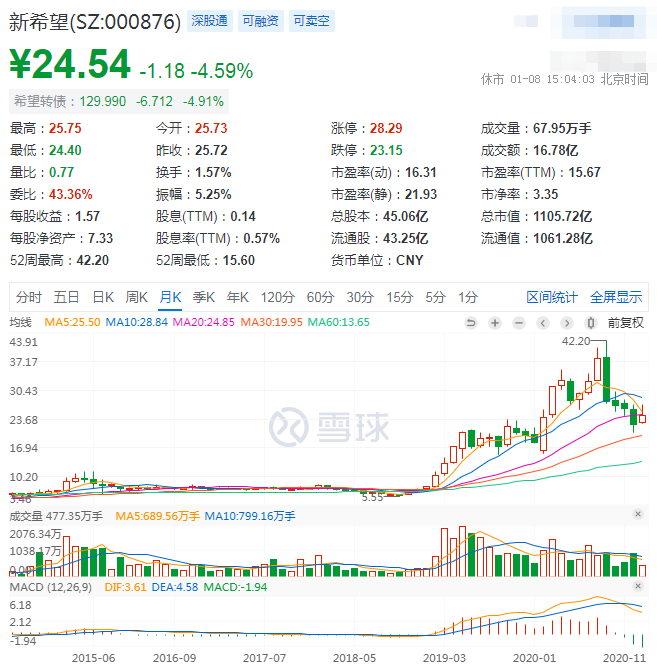Click the 最高 25.75 value
Screen dimensions: 657x672
point(65,128)
